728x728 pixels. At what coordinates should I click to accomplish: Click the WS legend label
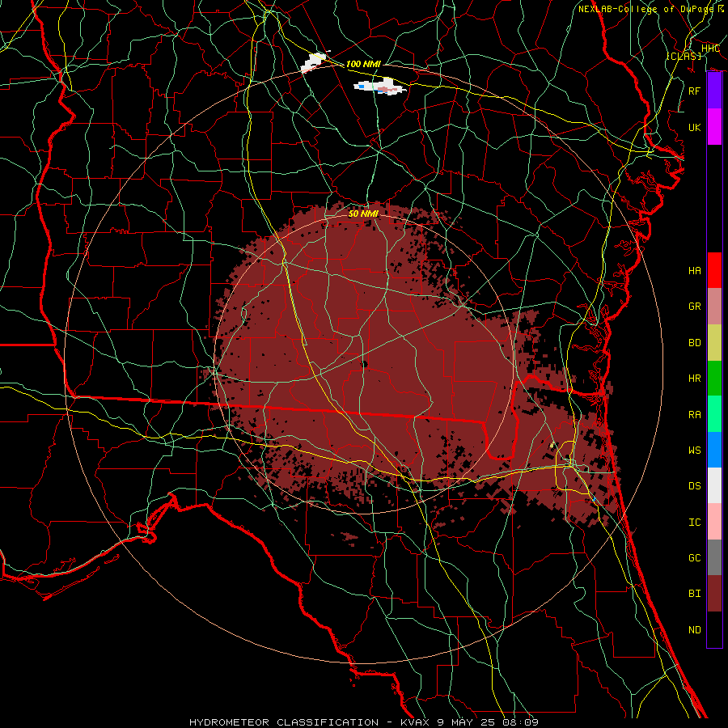point(695,451)
